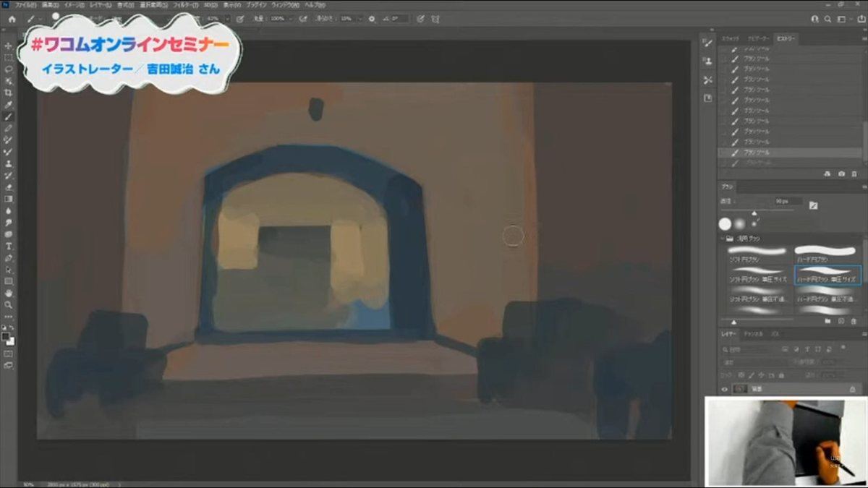Open smoothing options gear
868x488 pixels.
[x=372, y=19]
